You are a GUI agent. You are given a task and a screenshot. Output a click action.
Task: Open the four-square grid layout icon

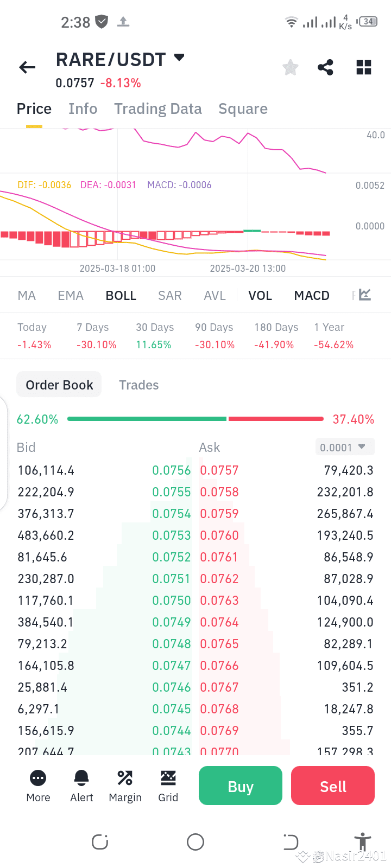pos(364,67)
